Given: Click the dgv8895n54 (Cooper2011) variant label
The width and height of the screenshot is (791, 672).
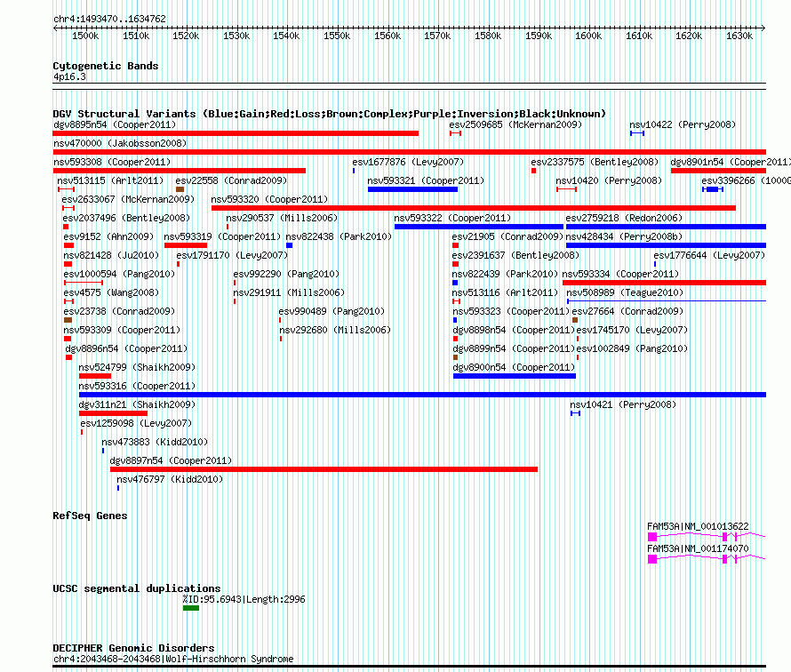Looking at the screenshot, I should click(115, 124).
